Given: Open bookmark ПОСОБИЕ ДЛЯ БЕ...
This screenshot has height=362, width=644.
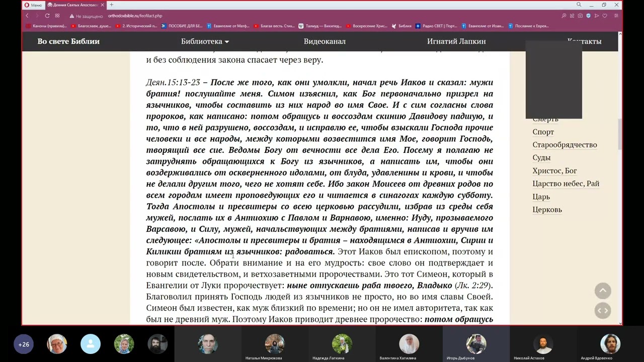Looking at the screenshot, I should [182, 26].
